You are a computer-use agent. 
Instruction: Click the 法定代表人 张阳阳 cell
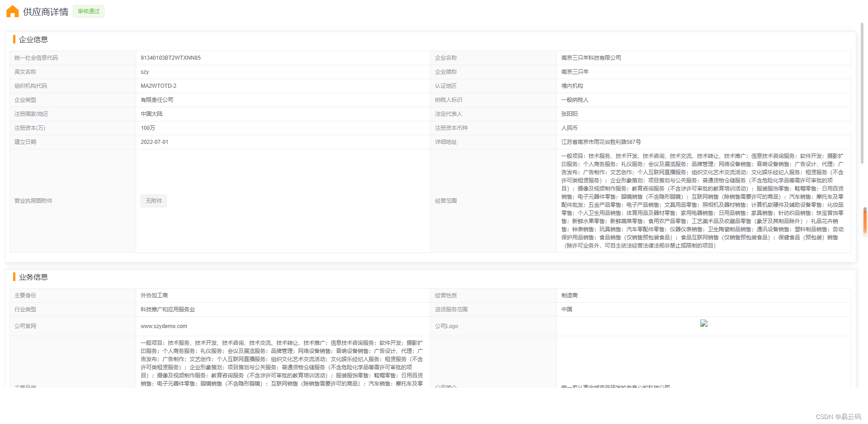pyautogui.click(x=569, y=114)
